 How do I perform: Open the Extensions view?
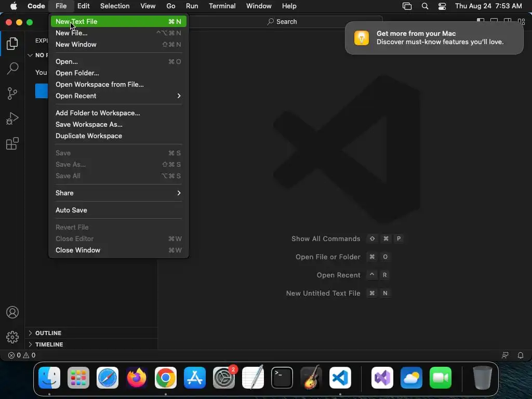click(x=12, y=143)
